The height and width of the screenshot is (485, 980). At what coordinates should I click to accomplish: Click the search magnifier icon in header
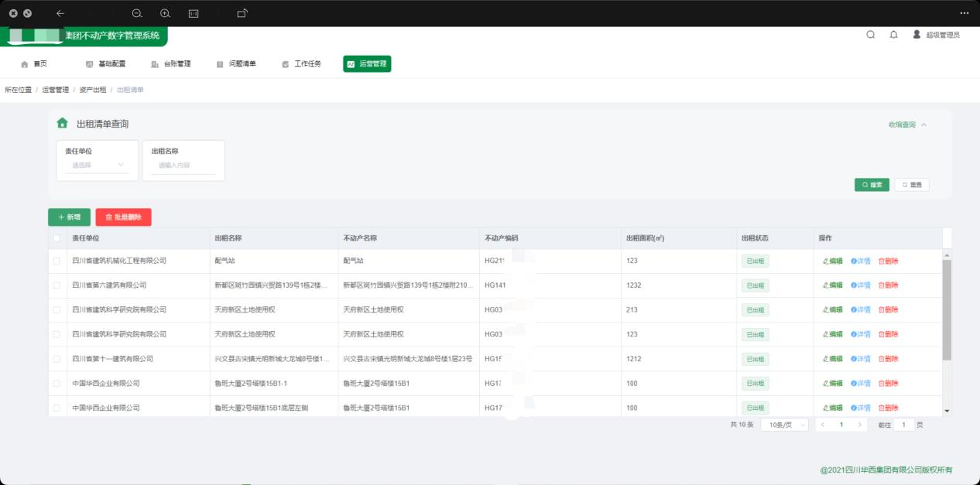[871, 35]
